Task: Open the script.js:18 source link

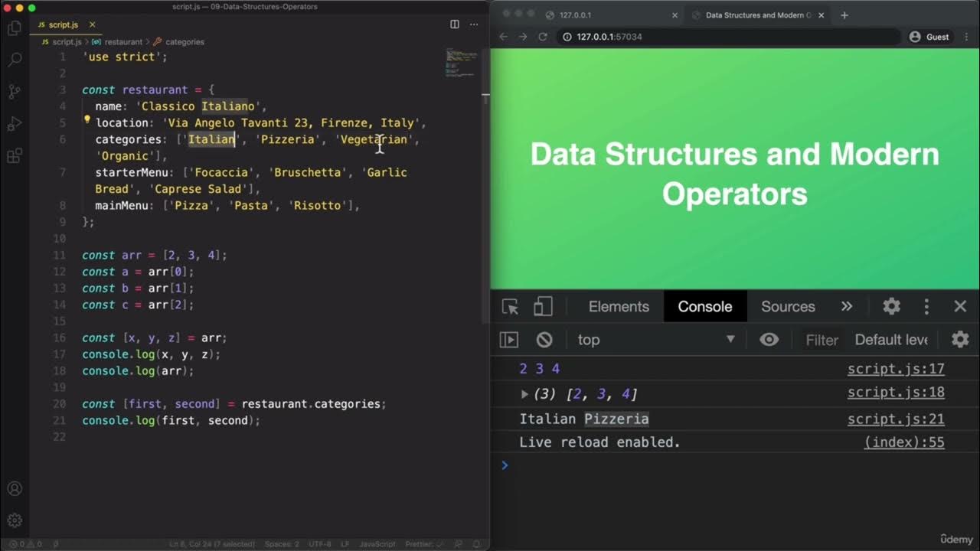Action: pyautogui.click(x=896, y=393)
